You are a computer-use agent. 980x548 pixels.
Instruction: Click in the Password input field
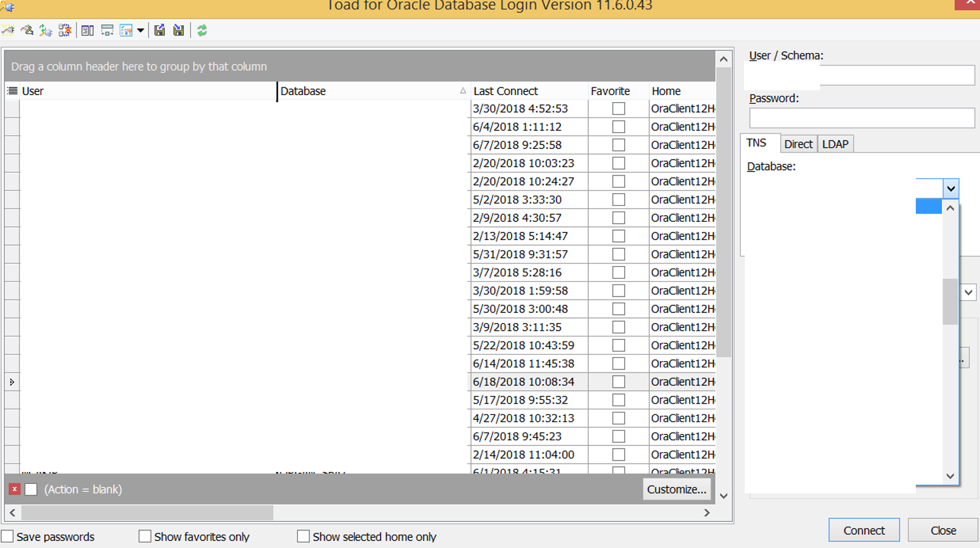pos(862,118)
